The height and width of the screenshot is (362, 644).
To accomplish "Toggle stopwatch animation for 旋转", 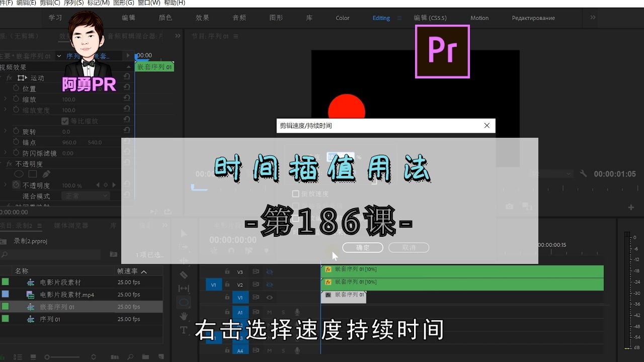I will point(16,131).
